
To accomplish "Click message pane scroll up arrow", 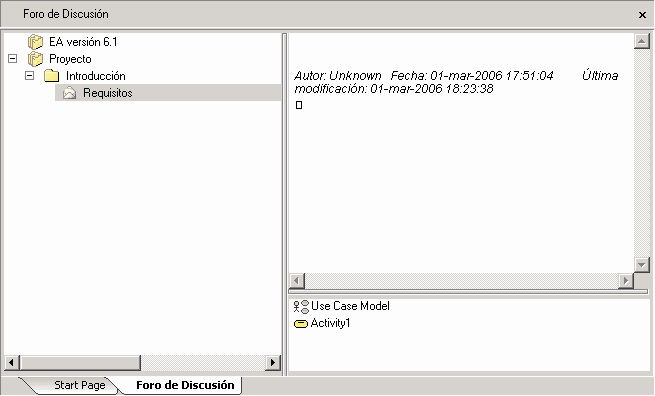I will (x=642, y=41).
